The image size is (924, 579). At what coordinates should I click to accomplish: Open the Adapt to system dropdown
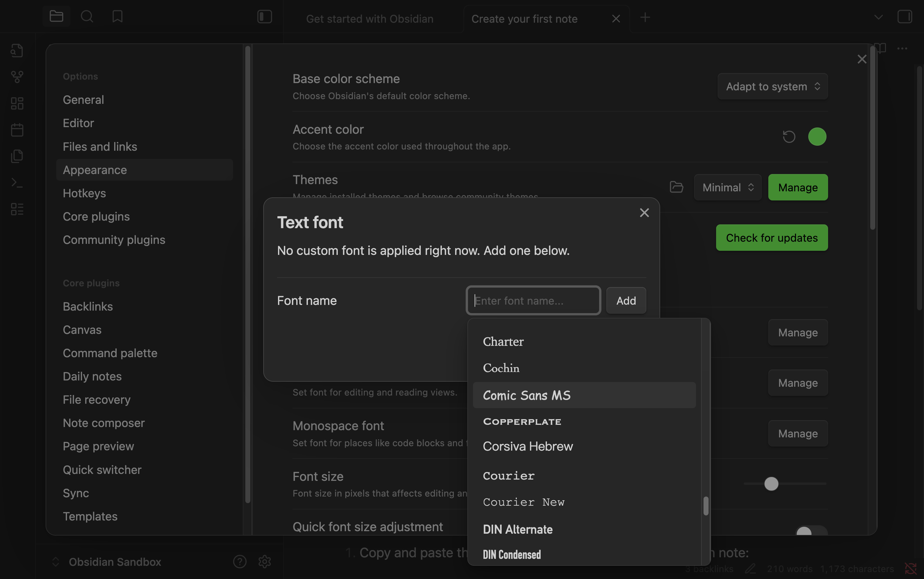pos(772,87)
